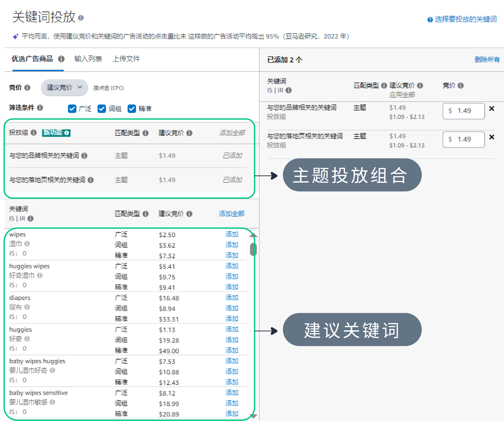The width and height of the screenshot is (504, 421).
Task: Uncheck the 词组 filter checkbox
Action: [x=102, y=109]
